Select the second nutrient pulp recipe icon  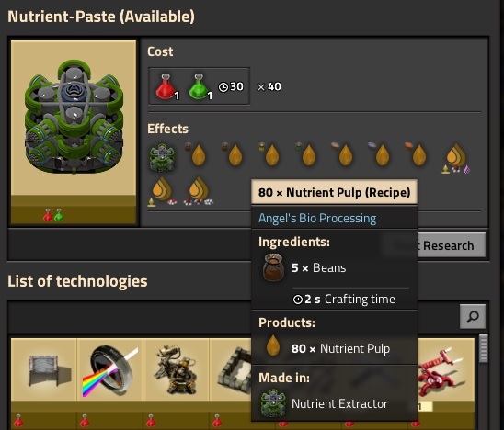click(233, 154)
